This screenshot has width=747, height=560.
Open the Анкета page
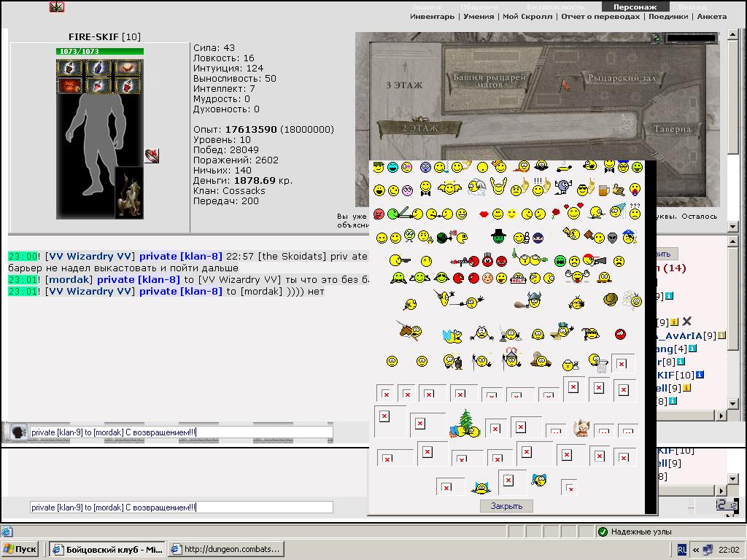pyautogui.click(x=712, y=17)
